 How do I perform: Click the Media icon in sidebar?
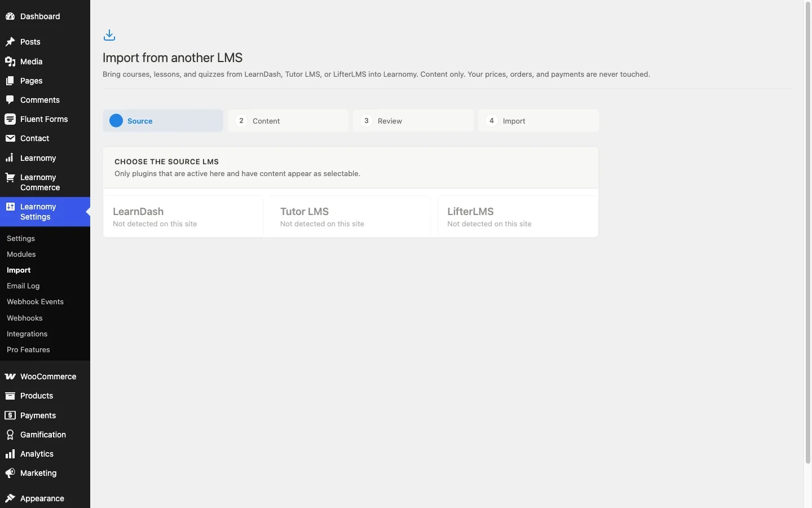10,62
